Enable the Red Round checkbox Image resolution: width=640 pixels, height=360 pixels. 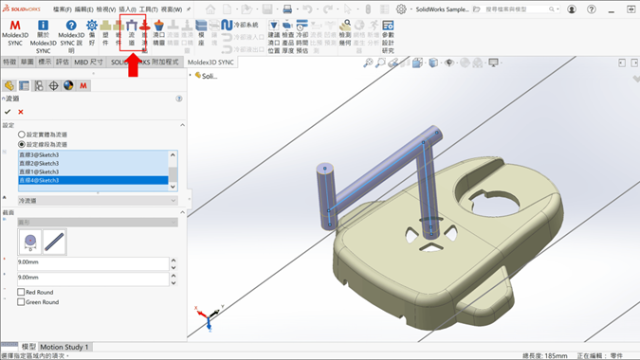[21, 292]
